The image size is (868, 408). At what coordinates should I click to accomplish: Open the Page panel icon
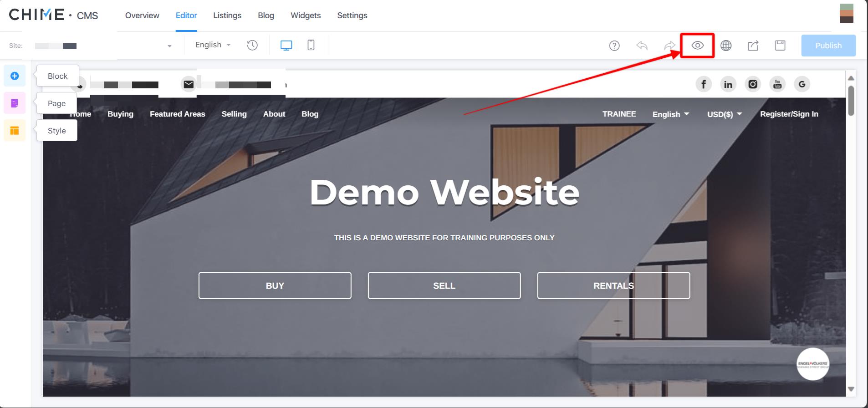(x=15, y=103)
